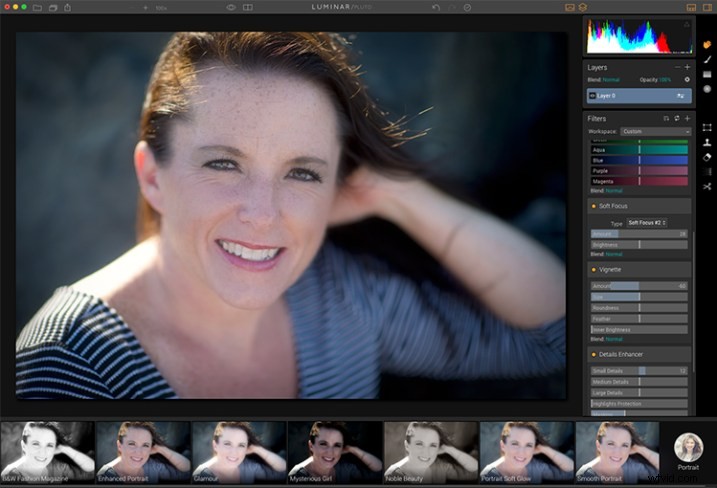
Task: Toggle Layer 0 visibility eye
Action: pos(593,96)
